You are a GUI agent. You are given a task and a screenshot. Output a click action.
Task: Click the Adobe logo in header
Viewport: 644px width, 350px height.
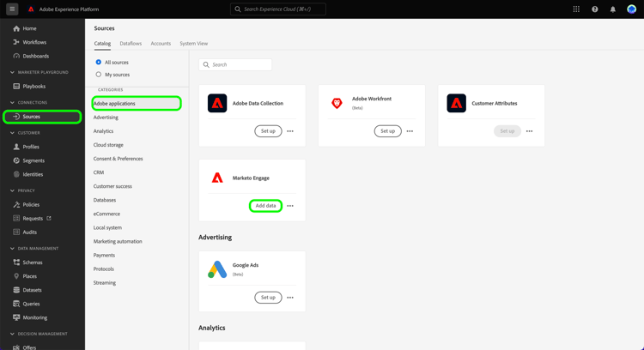31,9
